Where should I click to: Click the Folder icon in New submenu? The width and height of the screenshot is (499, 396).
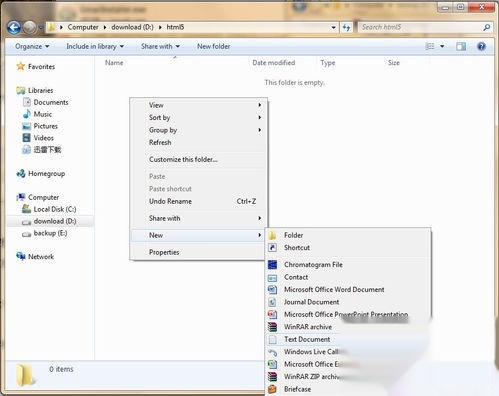click(x=272, y=235)
